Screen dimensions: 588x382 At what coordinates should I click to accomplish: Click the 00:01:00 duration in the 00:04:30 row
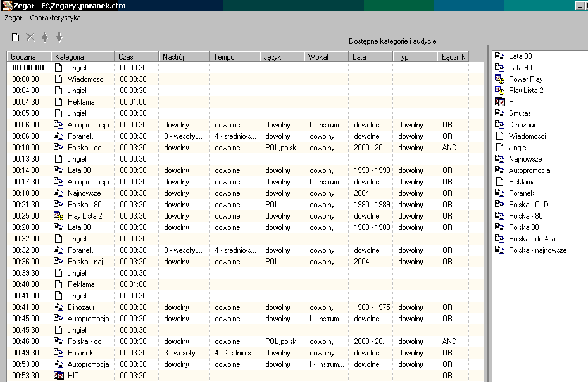[x=133, y=102]
